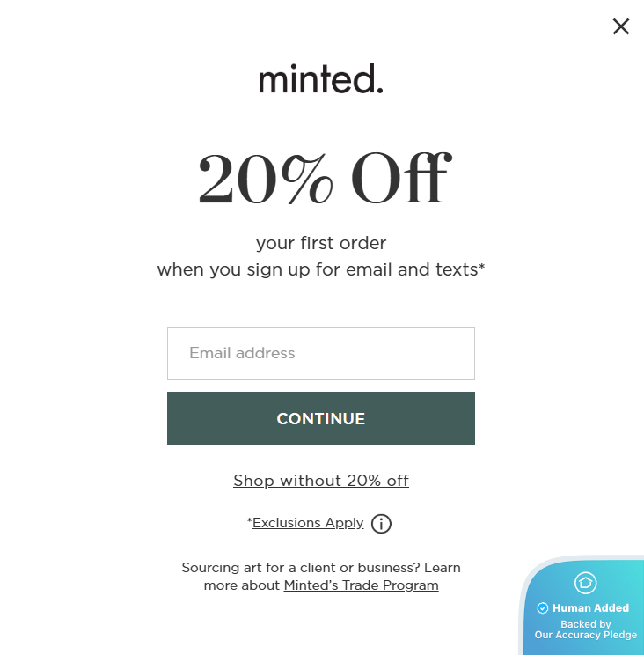Close the 20% off signup popup
The width and height of the screenshot is (644, 655).
point(621,26)
